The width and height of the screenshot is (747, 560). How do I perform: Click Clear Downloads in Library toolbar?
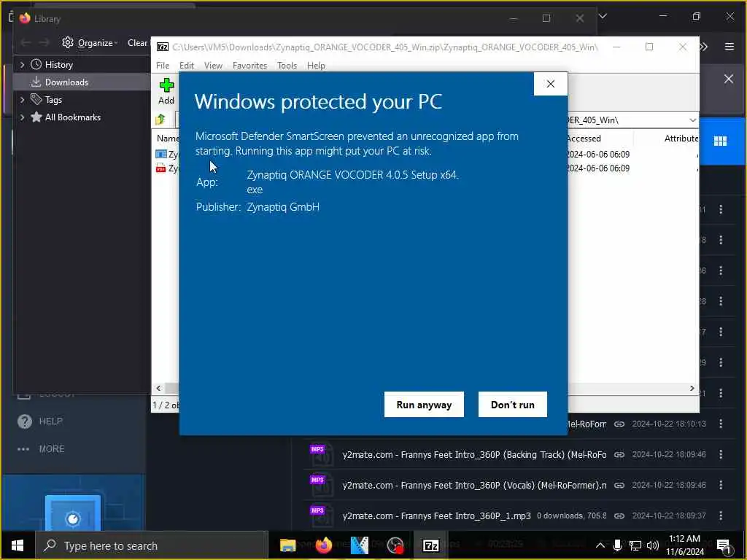[138, 42]
